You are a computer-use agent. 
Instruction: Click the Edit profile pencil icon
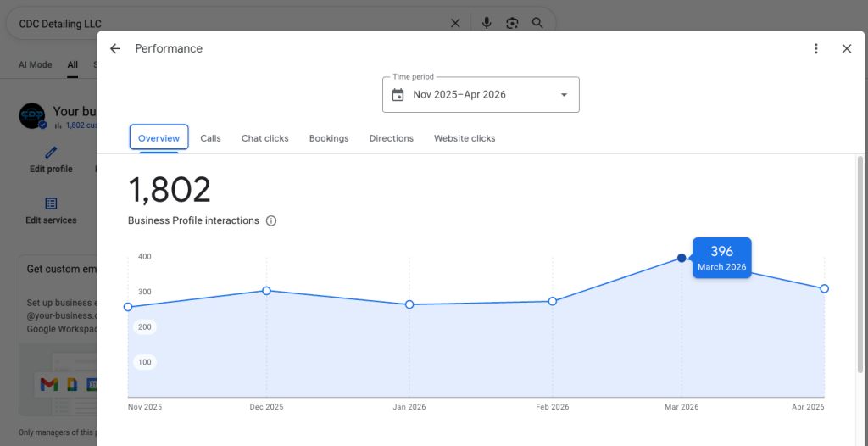pyautogui.click(x=51, y=153)
